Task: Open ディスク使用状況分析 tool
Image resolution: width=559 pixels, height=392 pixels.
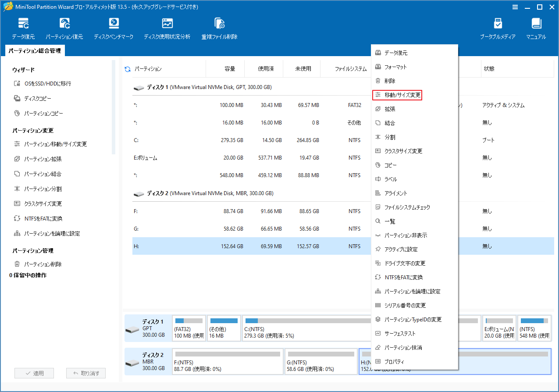Action: click(167, 27)
